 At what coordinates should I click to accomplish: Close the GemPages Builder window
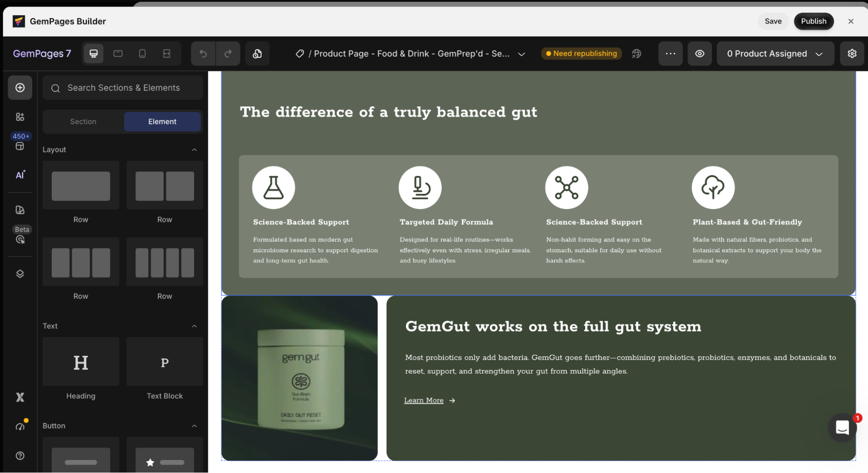[851, 21]
